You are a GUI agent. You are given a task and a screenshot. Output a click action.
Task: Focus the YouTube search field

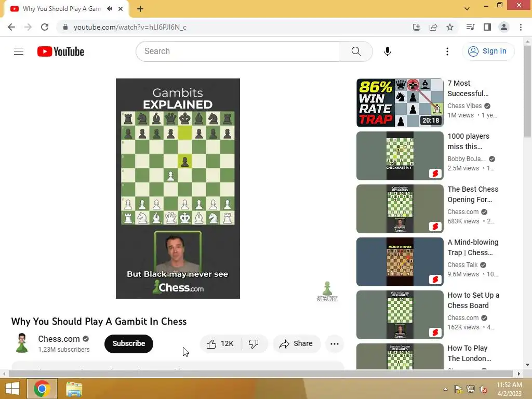[x=238, y=51]
